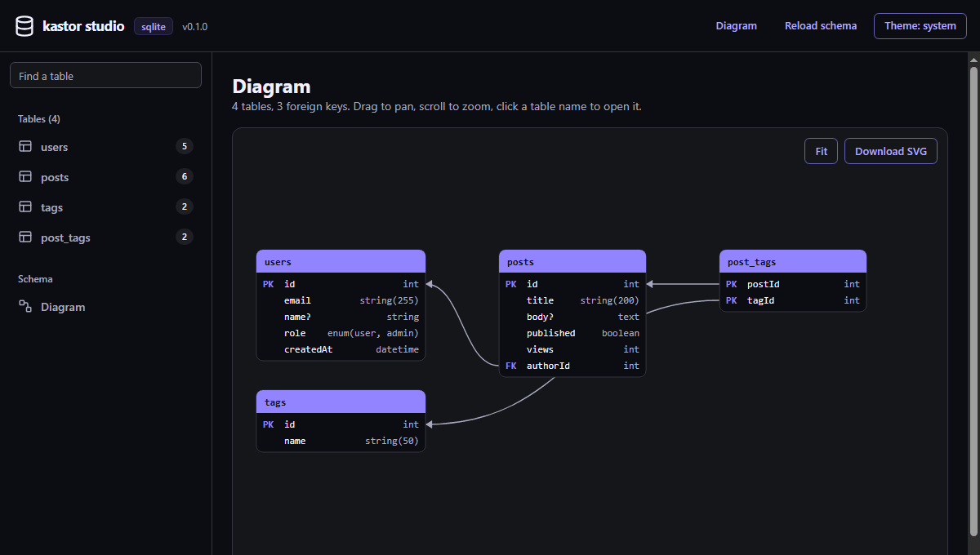
Task: Click the title string(200) row in posts
Action: pyautogui.click(x=572, y=300)
